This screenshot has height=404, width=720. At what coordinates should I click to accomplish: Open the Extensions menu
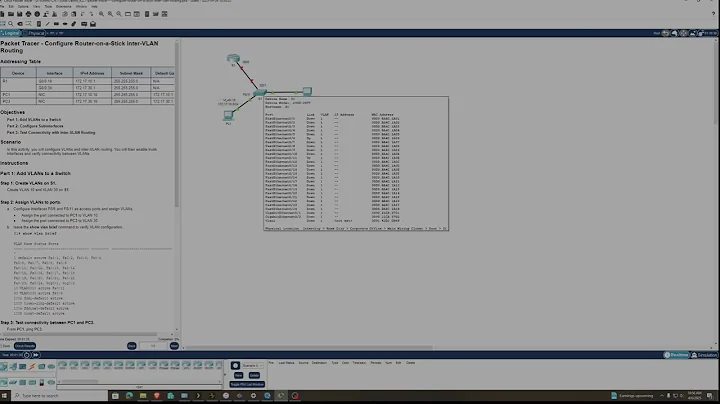click(63, 7)
